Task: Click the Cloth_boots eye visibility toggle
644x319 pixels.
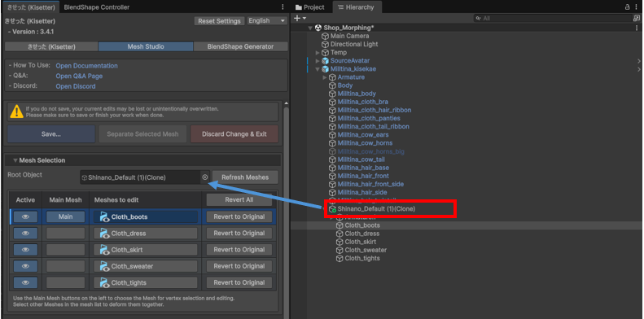Action: [25, 216]
